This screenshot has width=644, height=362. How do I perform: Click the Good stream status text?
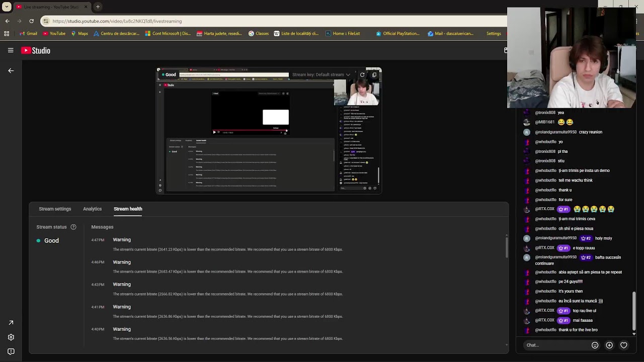coord(51,241)
